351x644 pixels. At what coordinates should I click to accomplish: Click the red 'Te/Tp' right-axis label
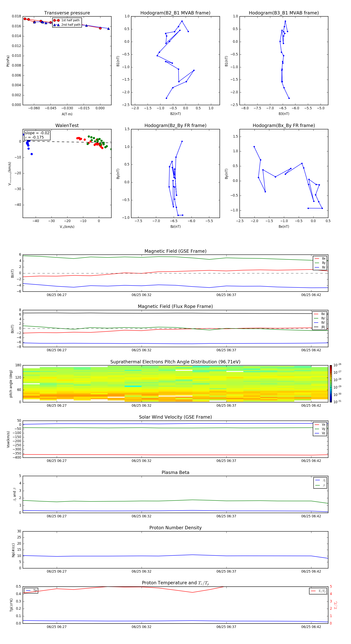pos(336,605)
